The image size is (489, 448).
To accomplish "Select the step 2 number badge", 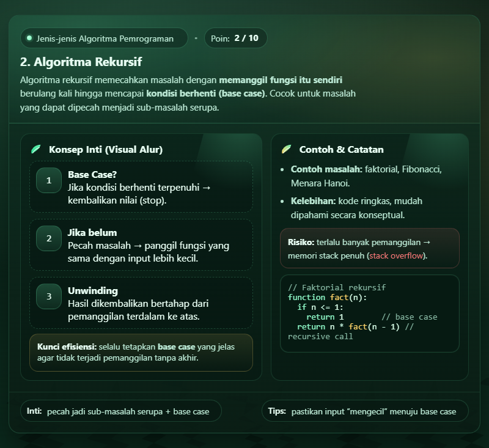I will [49, 238].
